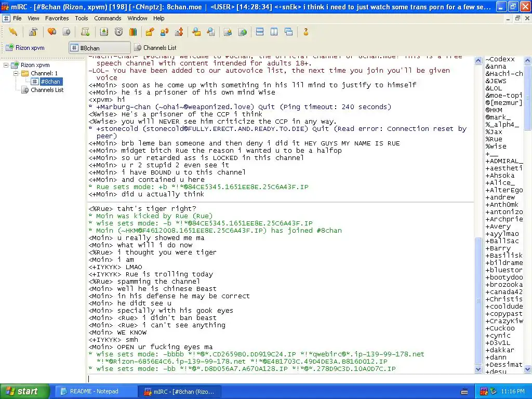Click the message input box at bottom

coord(281,379)
